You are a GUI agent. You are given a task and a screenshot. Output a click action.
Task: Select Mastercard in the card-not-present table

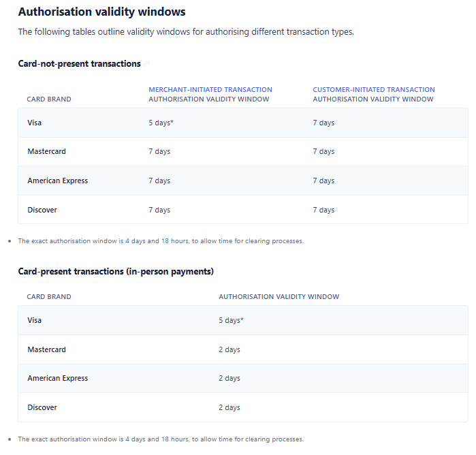click(x=46, y=151)
